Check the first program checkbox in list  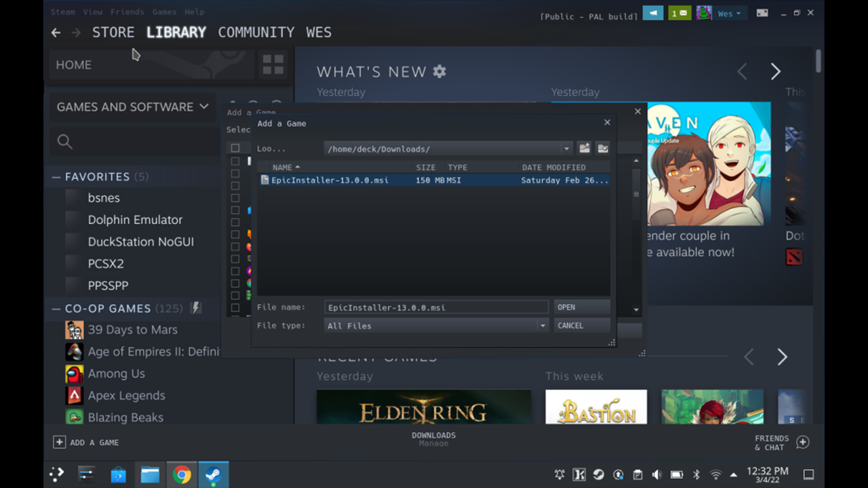pos(235,161)
